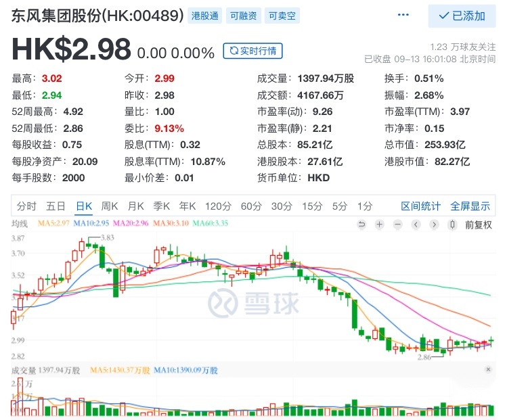
Task: Click the 最低 2.94 value
Action: pyautogui.click(x=51, y=95)
